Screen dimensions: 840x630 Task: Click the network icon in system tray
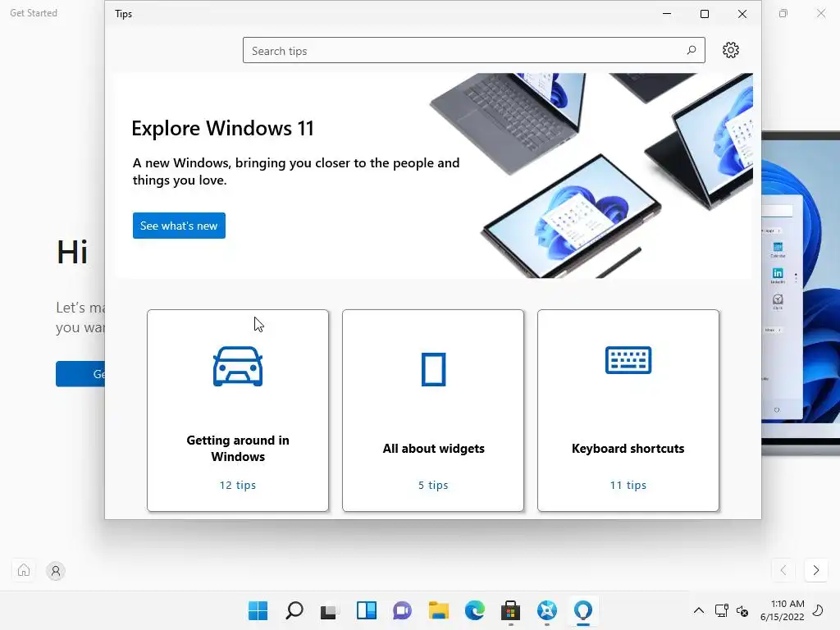click(x=722, y=610)
